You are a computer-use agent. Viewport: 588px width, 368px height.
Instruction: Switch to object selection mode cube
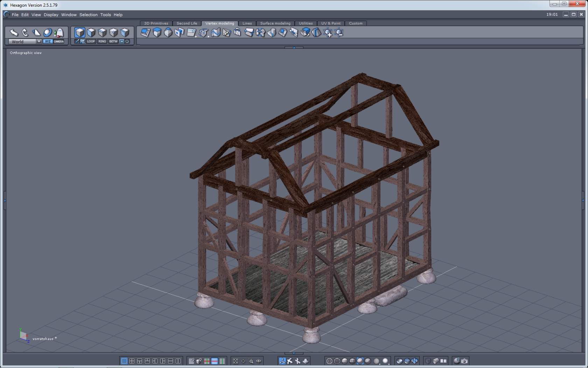[x=125, y=33]
